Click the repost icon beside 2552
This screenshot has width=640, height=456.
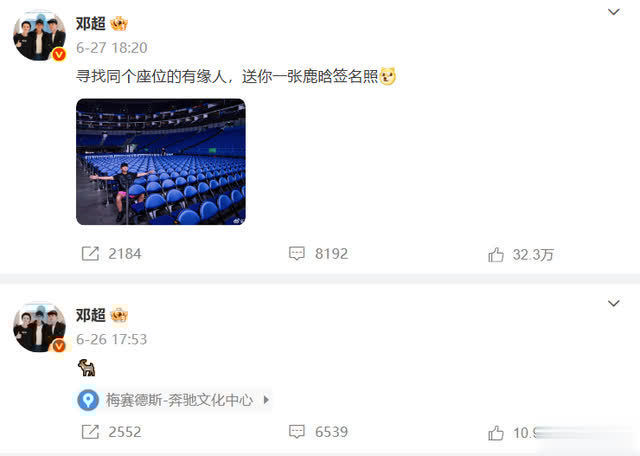90,432
